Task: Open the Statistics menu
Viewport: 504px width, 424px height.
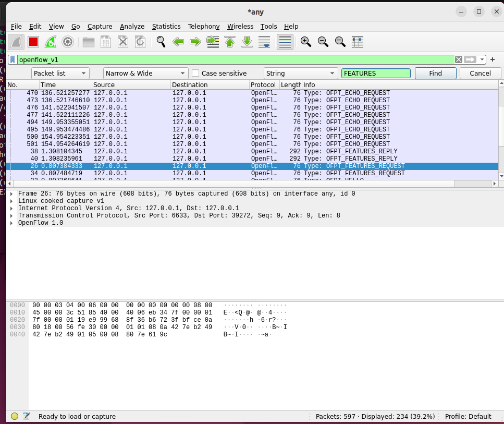Action: pos(166,27)
